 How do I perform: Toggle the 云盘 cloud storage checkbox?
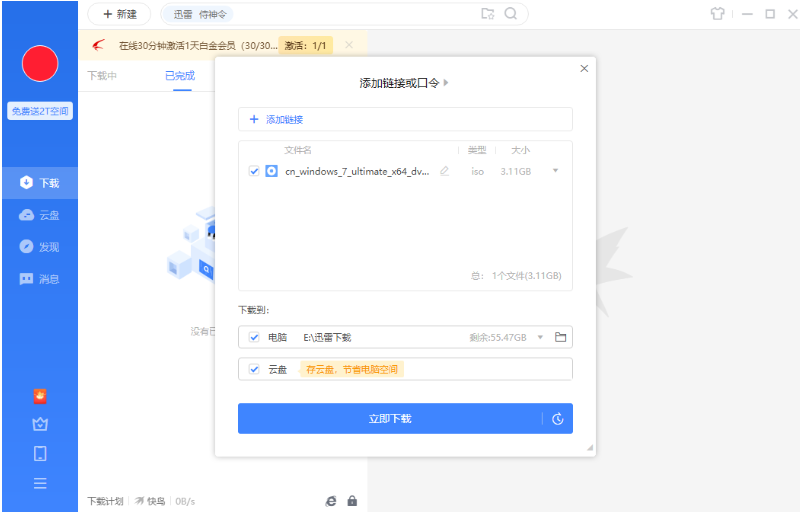[x=254, y=369]
